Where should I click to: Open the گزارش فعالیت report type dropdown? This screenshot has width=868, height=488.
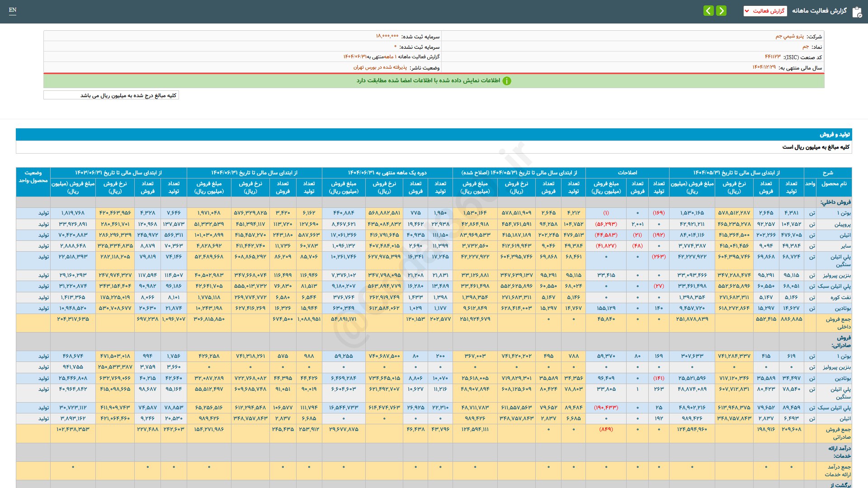[x=765, y=11]
